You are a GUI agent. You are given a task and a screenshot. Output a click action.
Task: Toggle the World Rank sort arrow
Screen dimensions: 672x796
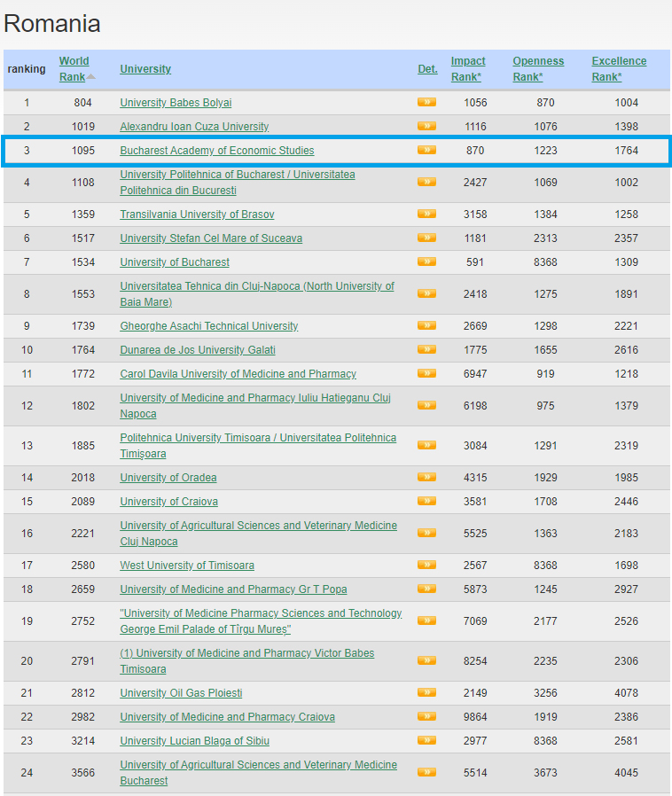[x=90, y=76]
